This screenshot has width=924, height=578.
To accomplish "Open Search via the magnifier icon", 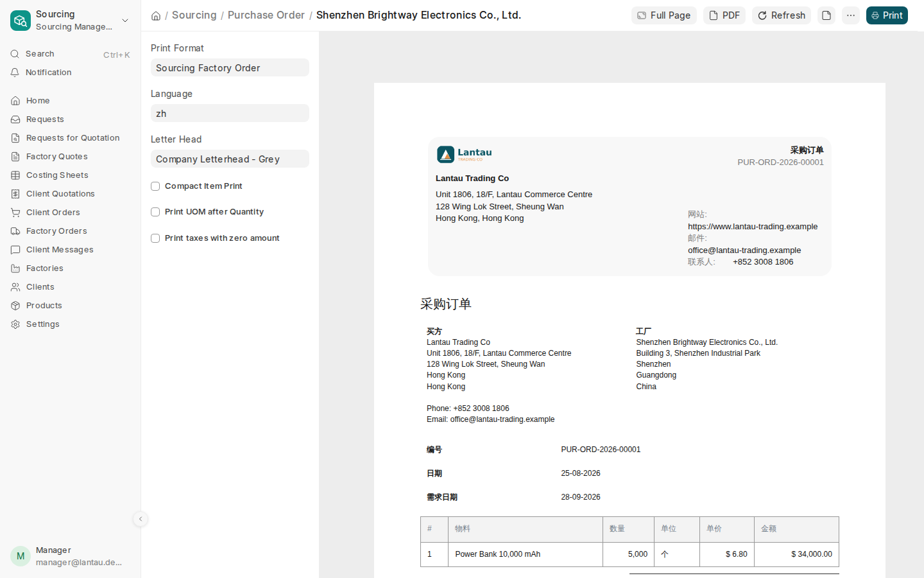I will 15,54.
